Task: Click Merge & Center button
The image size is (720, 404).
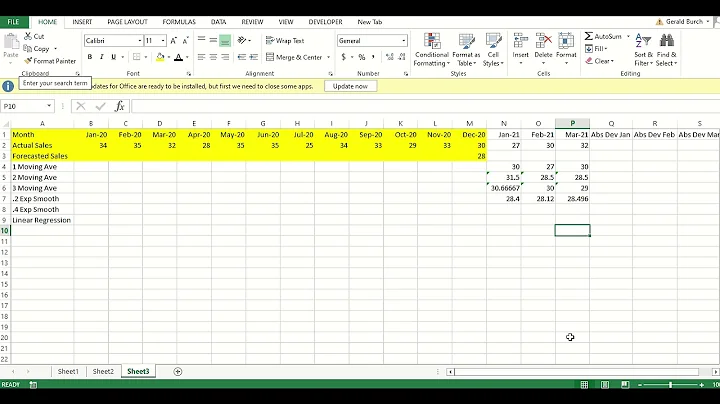Action: pyautogui.click(x=294, y=57)
